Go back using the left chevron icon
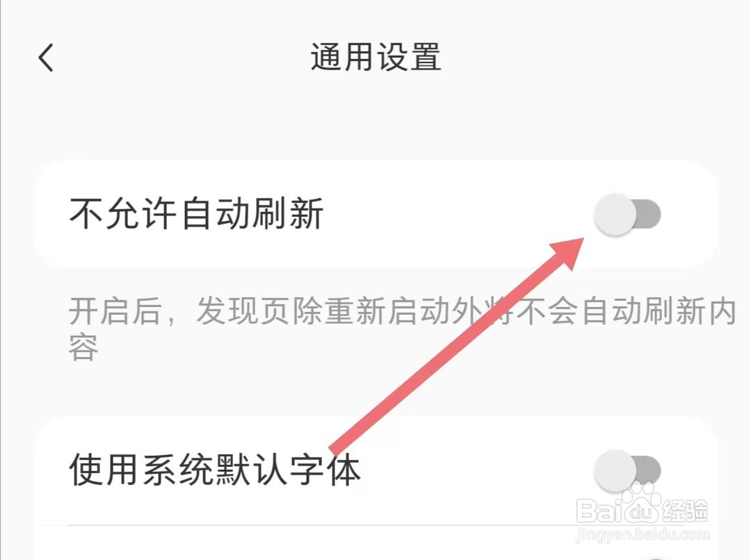 [x=46, y=58]
